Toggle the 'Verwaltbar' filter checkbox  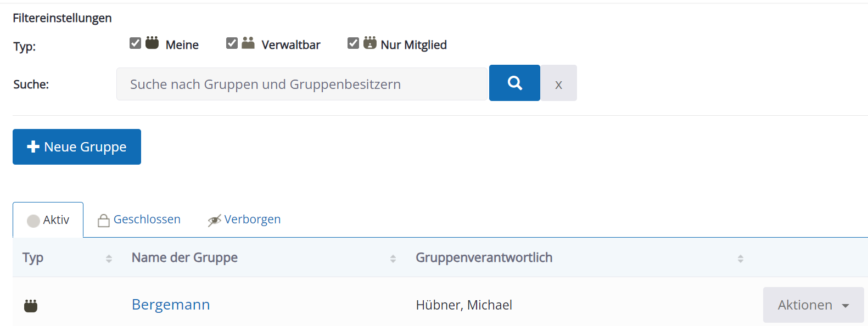pos(232,43)
